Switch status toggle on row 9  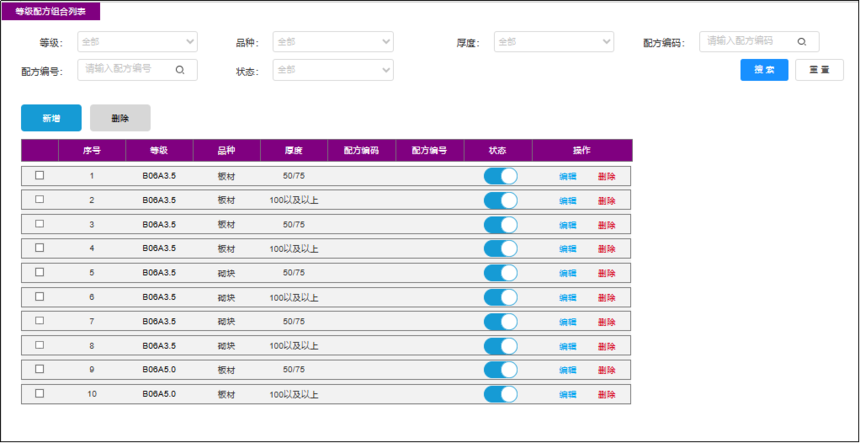pos(500,370)
